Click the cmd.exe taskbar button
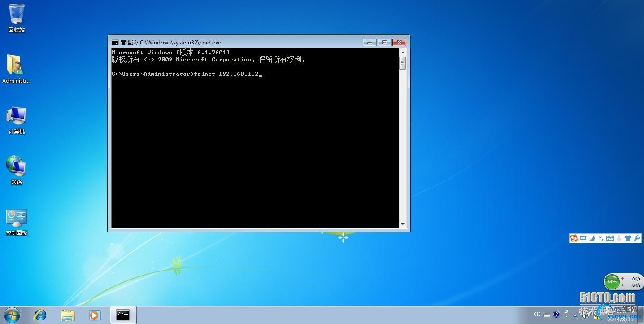 tap(123, 315)
